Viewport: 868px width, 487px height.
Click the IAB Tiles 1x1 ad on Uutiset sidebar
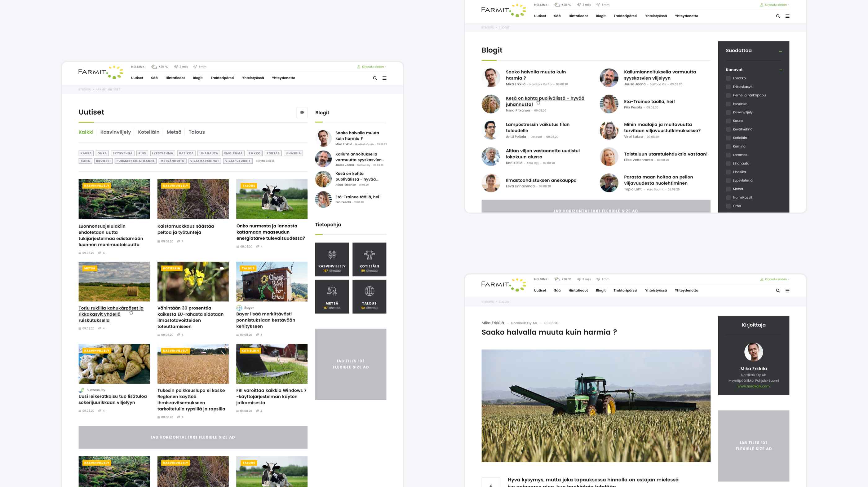point(350,364)
